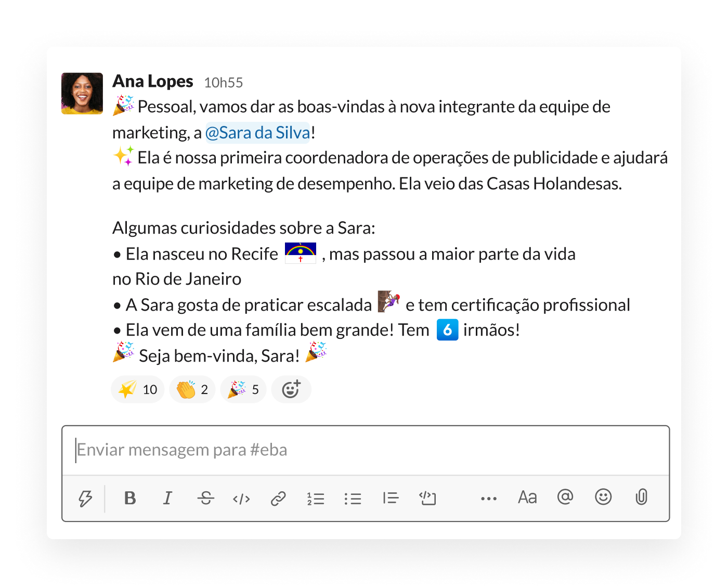The image size is (728, 586).
Task: Open the @Sara da Silva mention
Action: pos(258,133)
